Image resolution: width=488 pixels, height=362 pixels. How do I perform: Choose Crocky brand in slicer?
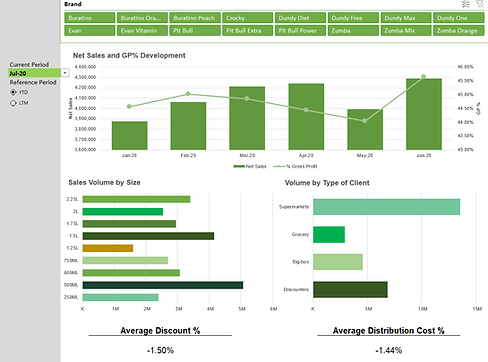248,18
